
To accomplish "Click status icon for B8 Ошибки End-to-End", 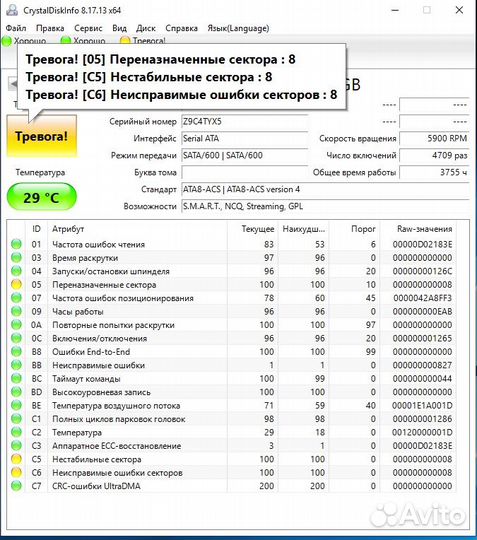I will click(x=16, y=352).
